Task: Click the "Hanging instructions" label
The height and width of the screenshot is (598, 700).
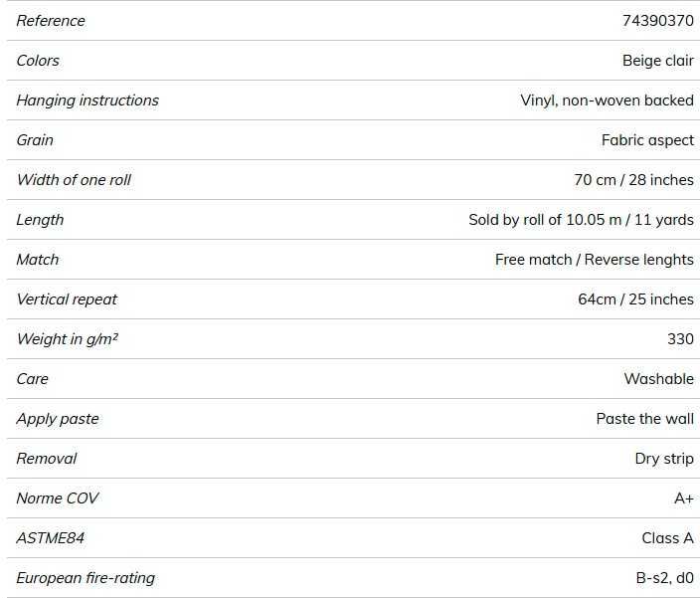Action: coord(87,100)
